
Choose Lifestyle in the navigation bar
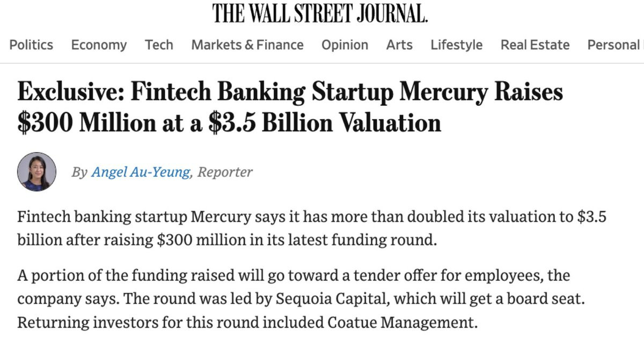(456, 45)
